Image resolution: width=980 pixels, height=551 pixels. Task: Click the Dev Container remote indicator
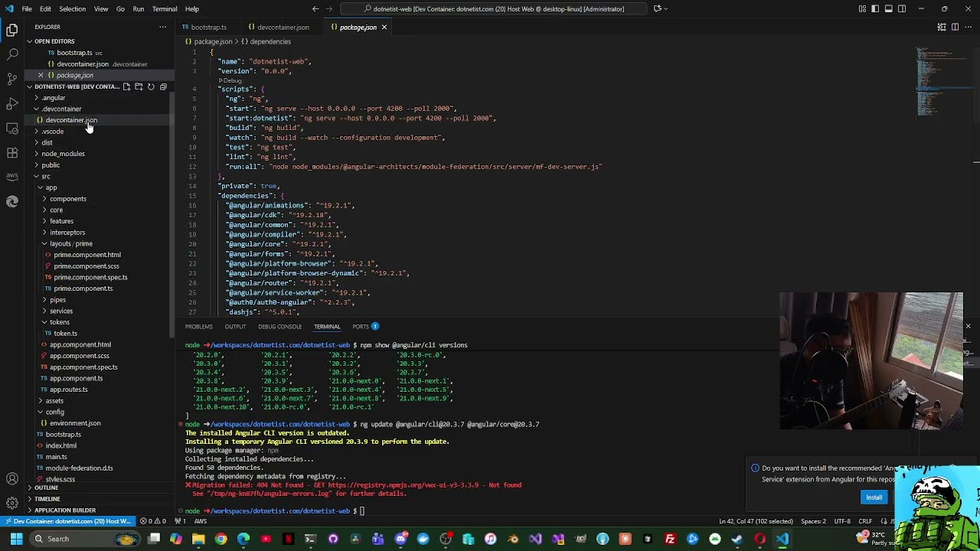tap(67, 521)
